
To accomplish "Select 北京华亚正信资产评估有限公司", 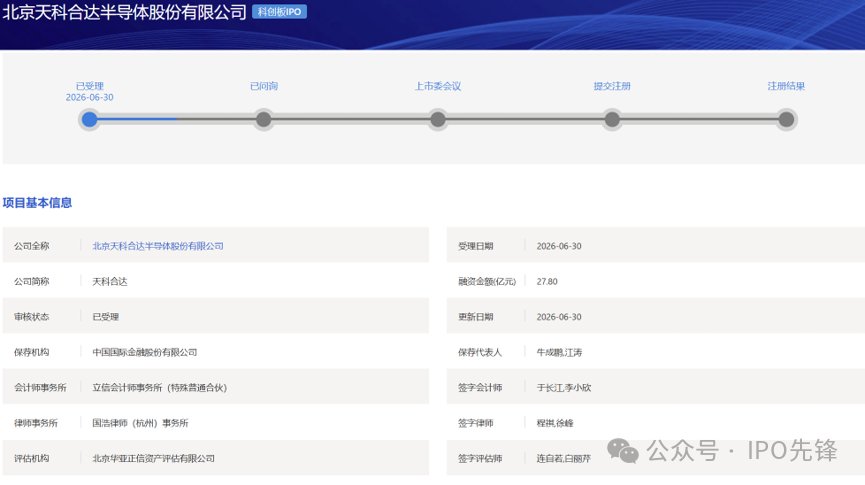I will tap(153, 458).
